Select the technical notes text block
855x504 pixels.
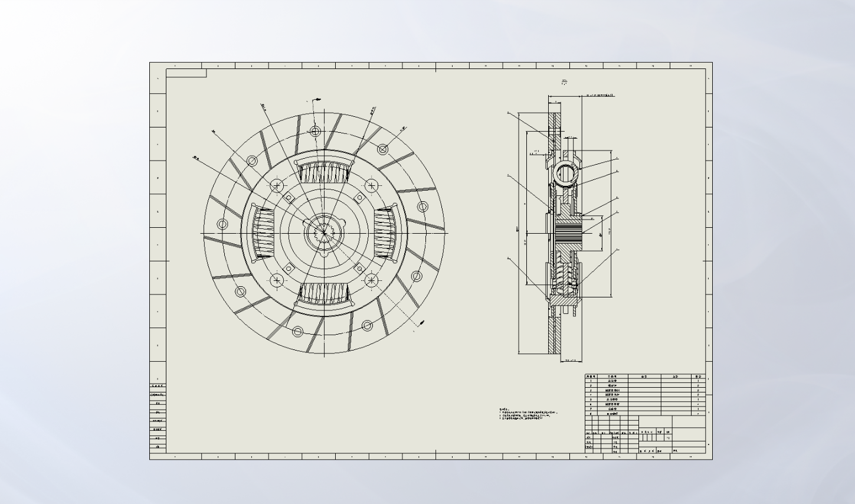528,414
